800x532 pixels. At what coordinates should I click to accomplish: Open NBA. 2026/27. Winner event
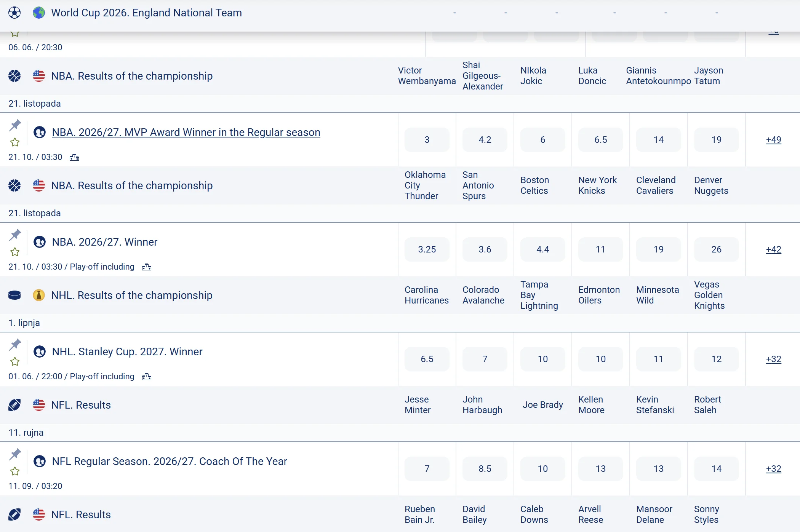(105, 242)
